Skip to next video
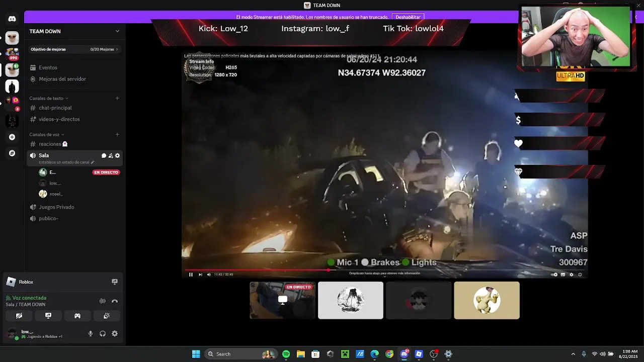The image size is (644, 362). pos(200,275)
